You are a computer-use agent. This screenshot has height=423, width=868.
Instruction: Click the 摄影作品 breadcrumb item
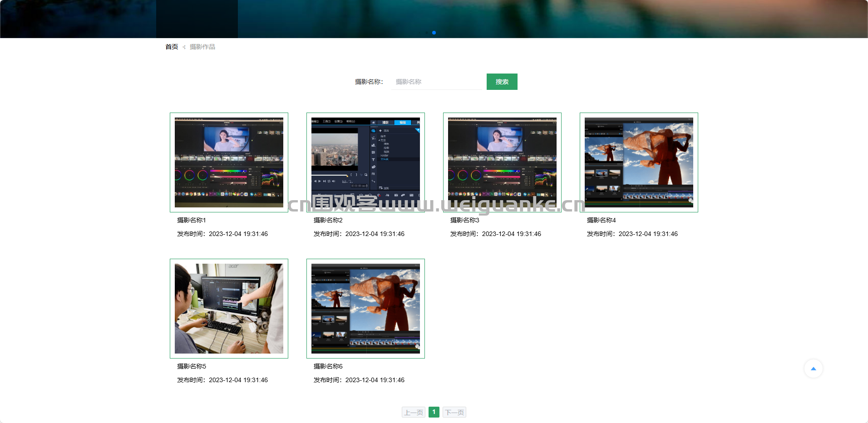click(x=202, y=47)
